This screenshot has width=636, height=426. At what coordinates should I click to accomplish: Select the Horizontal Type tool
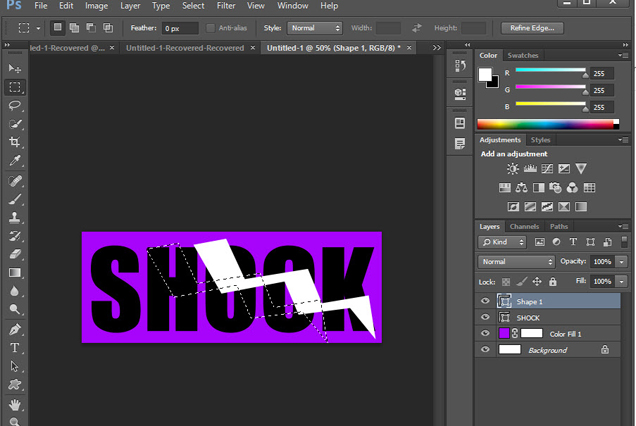(x=15, y=348)
